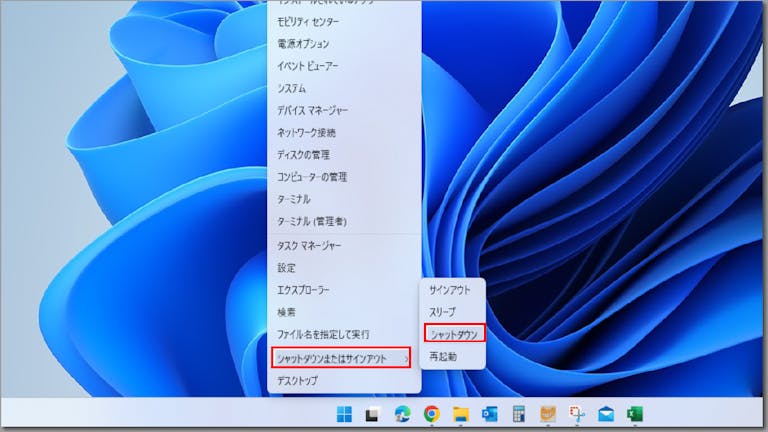Open Task View on the taskbar

[x=373, y=414]
